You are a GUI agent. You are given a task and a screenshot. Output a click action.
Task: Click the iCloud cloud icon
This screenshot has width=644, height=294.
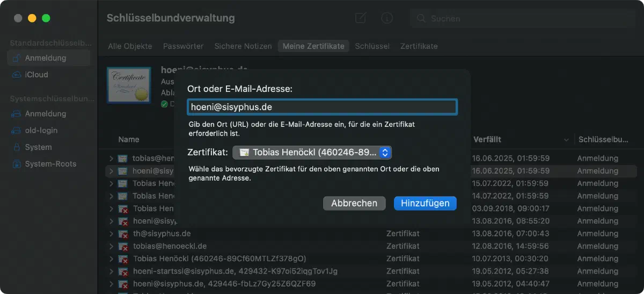click(x=17, y=75)
